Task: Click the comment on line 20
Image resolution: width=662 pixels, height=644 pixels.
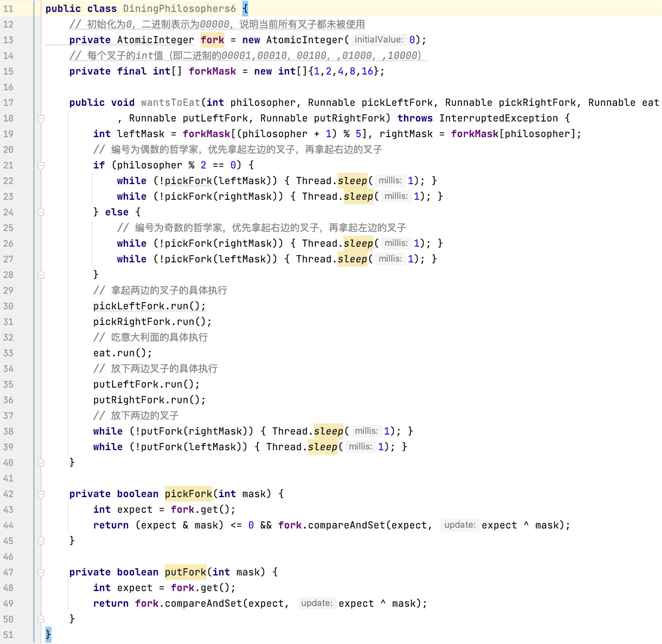Action: [238, 149]
